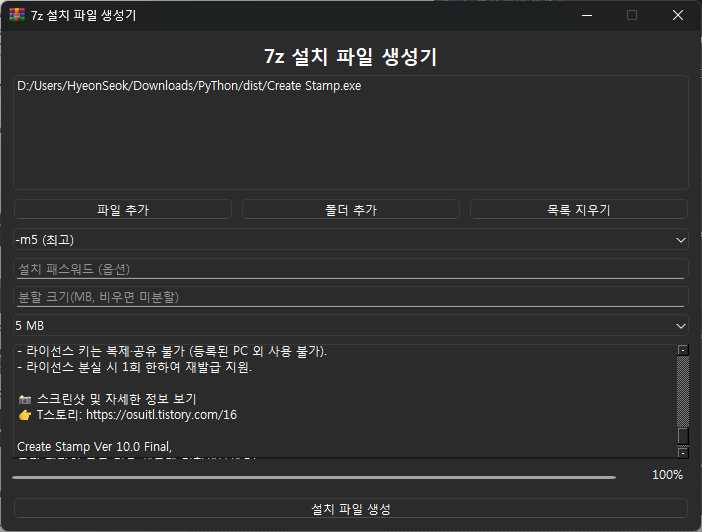Click the description box scroll down arrow
The image size is (702, 532).
coord(683,453)
